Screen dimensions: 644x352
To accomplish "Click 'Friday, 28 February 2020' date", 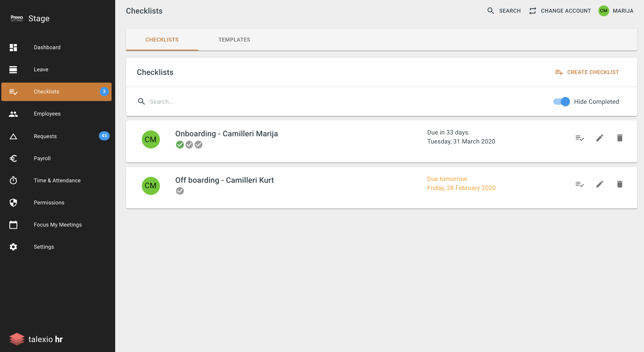I will [x=461, y=188].
